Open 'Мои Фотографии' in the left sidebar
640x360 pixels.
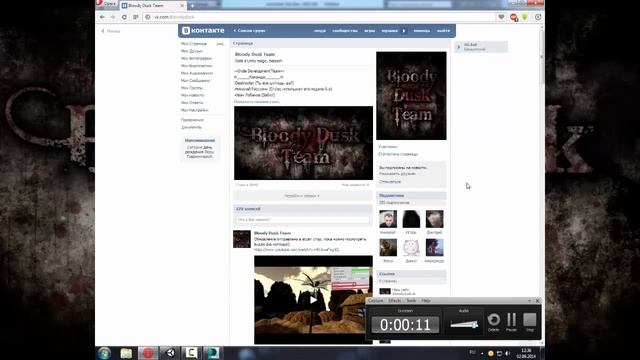click(x=196, y=58)
